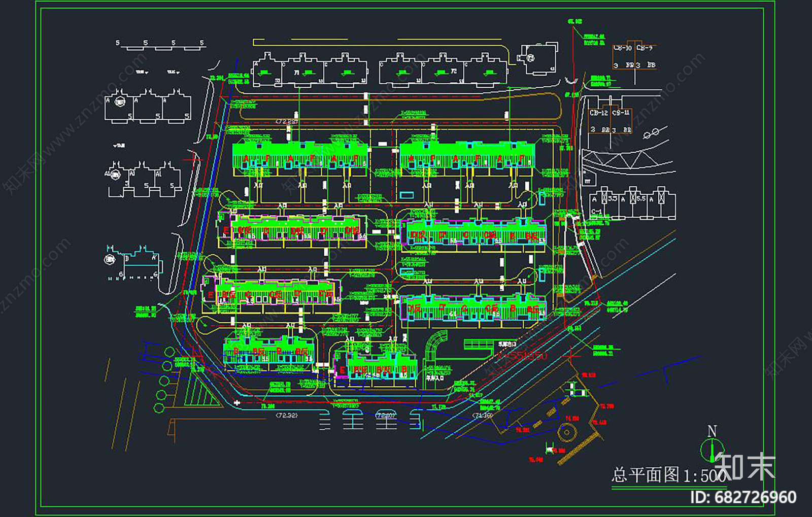The width and height of the screenshot is (812, 517).
Task: Select the CB-12 building label
Action: [599, 113]
